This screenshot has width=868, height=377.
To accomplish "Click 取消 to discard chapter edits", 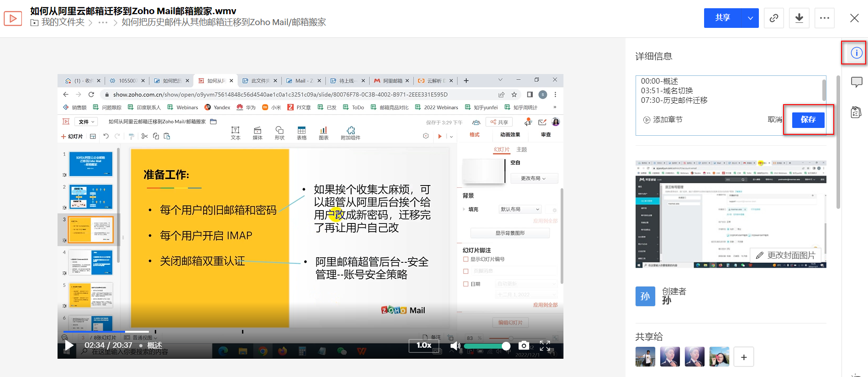I will tap(774, 120).
